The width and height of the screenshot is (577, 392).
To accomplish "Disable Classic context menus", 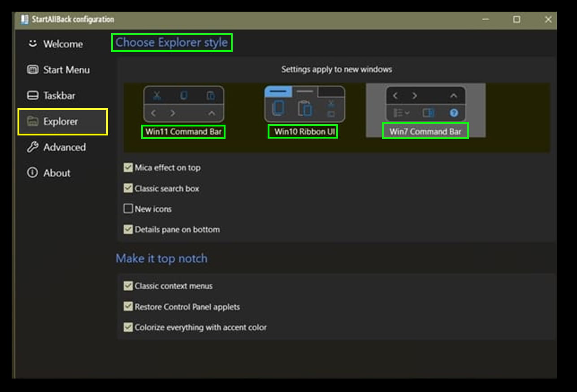I will tap(128, 286).
